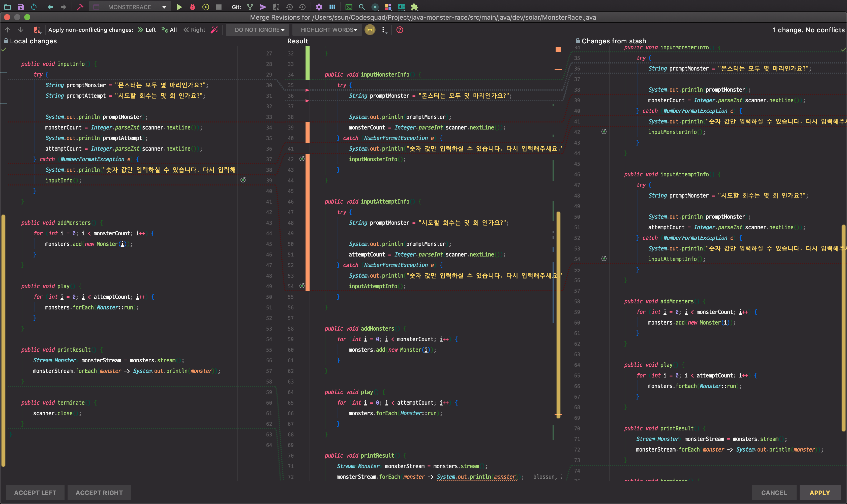Click the magic wand resolve conflicts icon
This screenshot has width=847, height=504.
pyautogui.click(x=214, y=30)
